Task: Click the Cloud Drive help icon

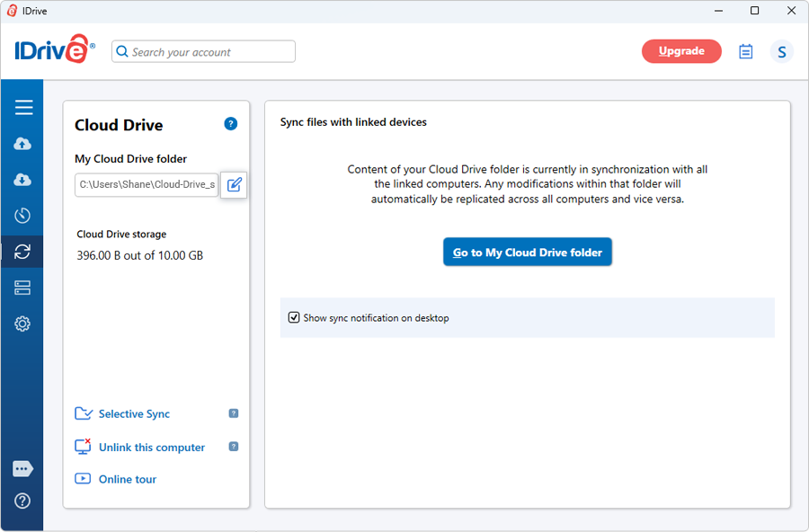Action: point(231,124)
